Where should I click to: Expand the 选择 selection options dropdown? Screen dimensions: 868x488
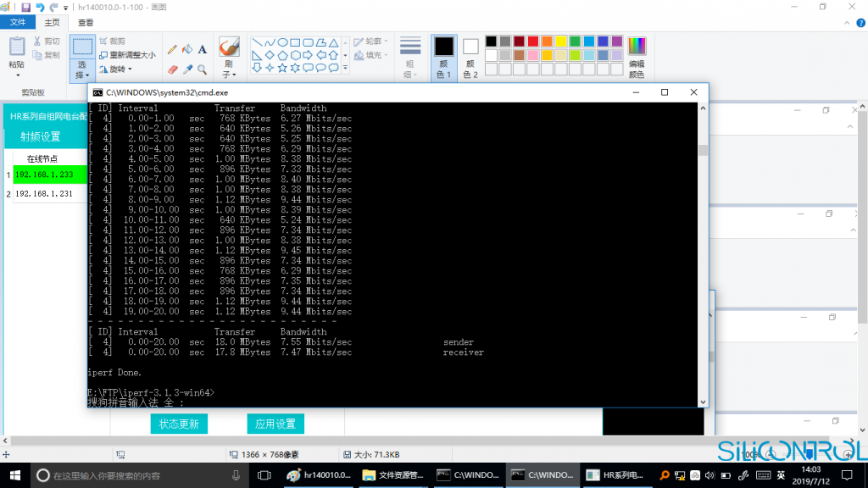coord(82,70)
